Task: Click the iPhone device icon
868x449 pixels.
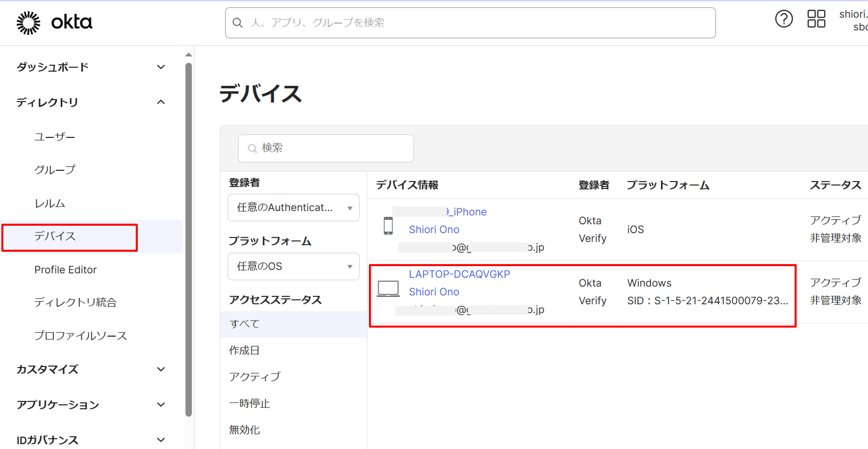Action: click(388, 226)
